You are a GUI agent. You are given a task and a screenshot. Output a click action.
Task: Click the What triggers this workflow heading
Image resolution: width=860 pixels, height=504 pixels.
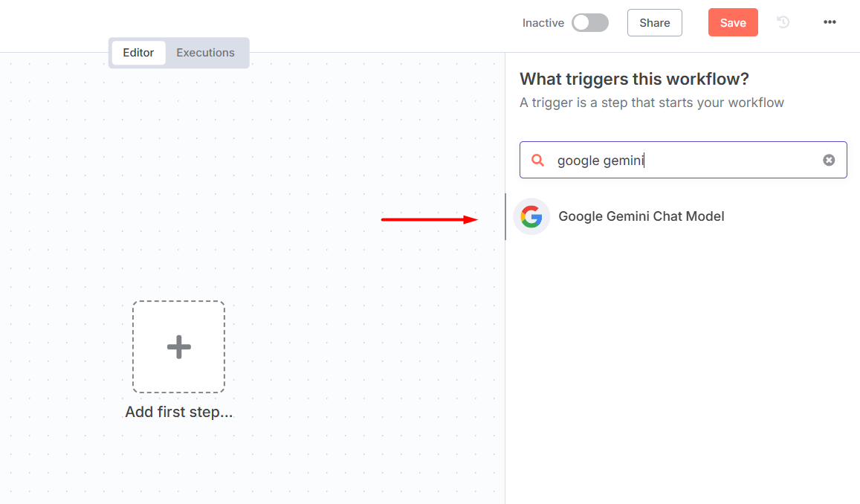pos(634,79)
